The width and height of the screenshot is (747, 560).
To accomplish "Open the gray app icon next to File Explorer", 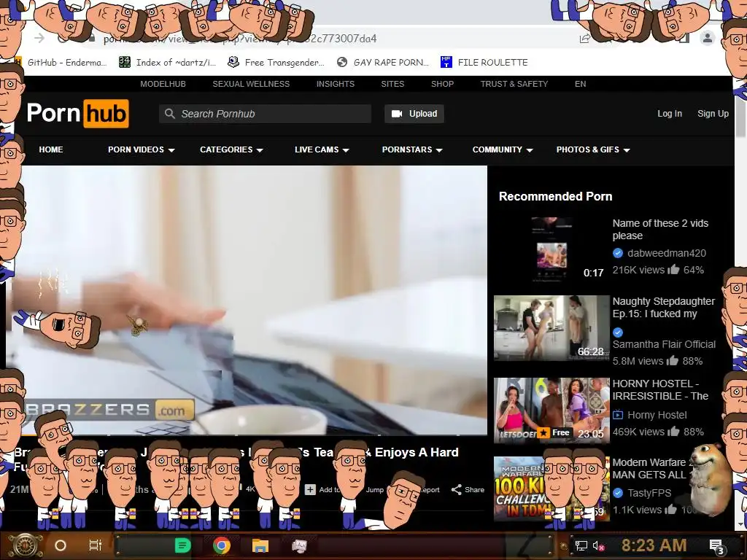I will 299,545.
